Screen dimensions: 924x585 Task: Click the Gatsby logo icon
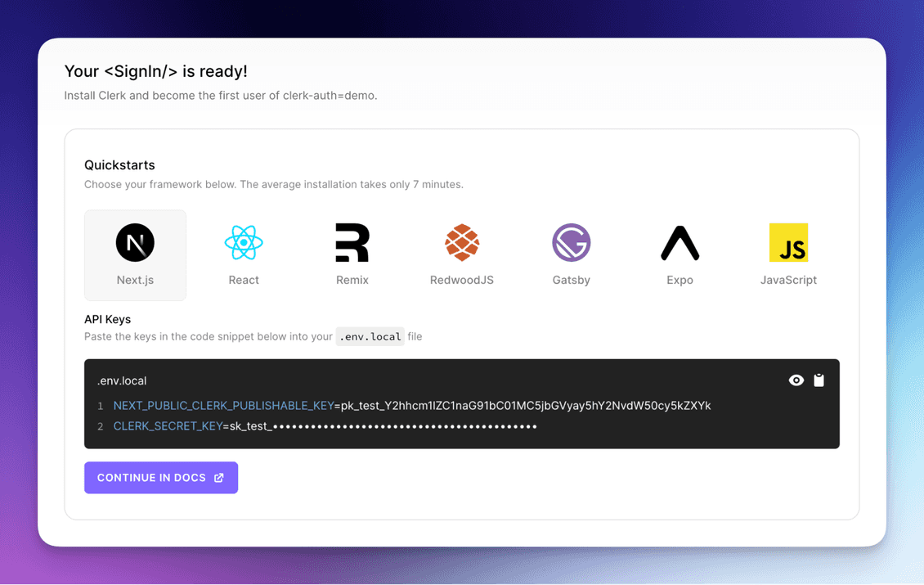[x=571, y=242]
